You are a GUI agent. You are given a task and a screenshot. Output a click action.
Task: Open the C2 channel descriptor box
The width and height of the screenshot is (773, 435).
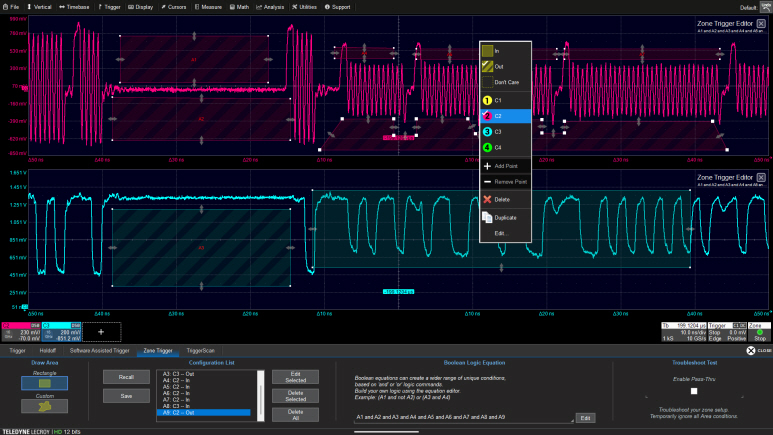click(21, 332)
